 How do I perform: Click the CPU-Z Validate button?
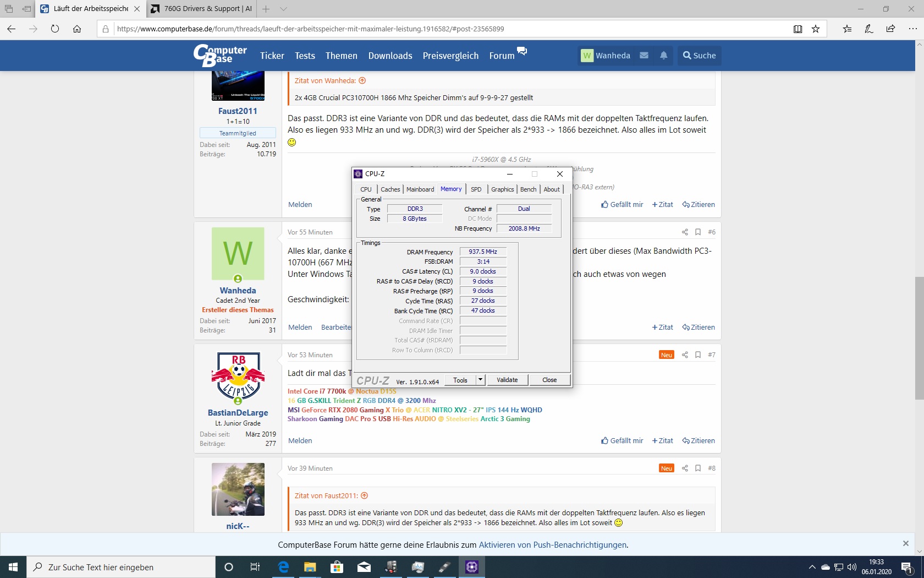pyautogui.click(x=507, y=380)
